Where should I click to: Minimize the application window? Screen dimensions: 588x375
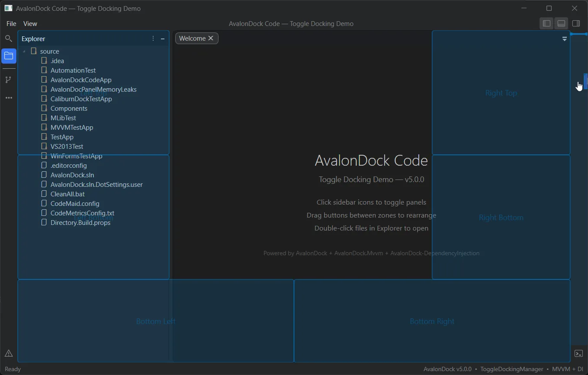tap(524, 8)
